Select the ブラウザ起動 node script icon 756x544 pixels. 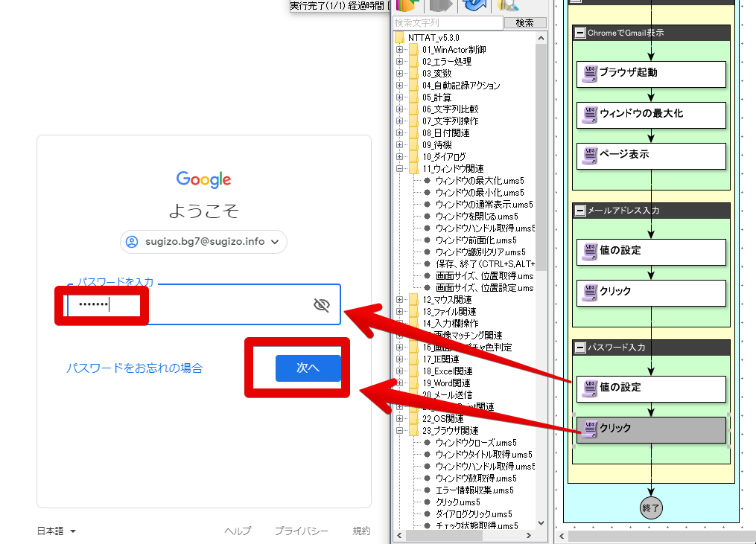(x=590, y=73)
